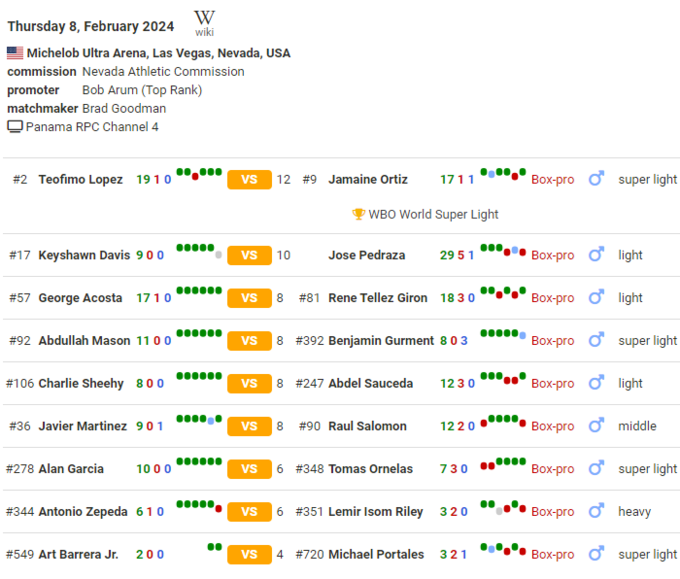Screen dimensions: 680x579
Task: Click male gender icon in Barrera vs Portales row
Action: coord(596,554)
